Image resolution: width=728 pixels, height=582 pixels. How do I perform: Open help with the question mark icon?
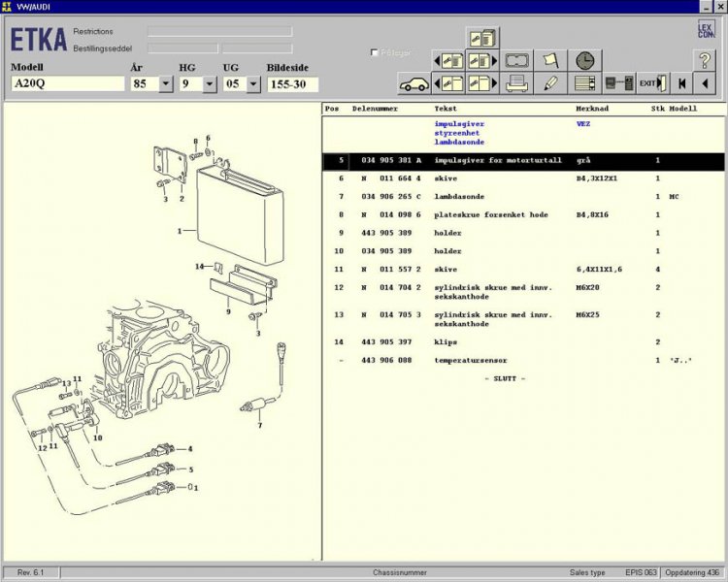tap(706, 60)
